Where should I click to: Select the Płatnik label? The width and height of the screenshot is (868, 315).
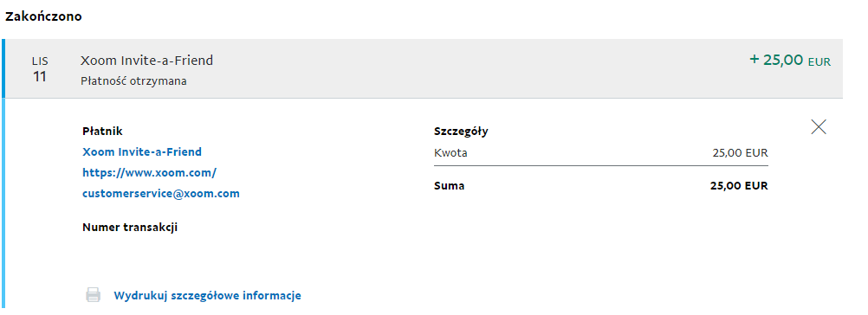(102, 132)
